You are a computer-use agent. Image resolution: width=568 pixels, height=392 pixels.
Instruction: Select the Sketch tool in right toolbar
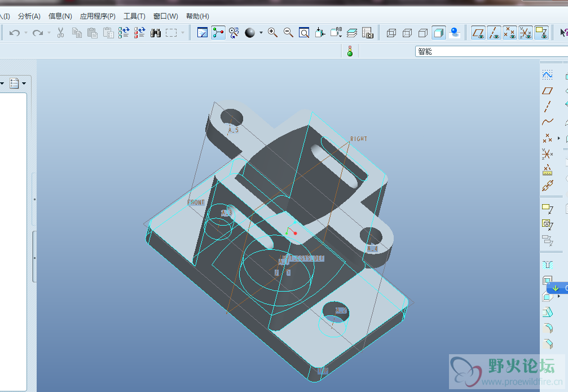click(547, 75)
